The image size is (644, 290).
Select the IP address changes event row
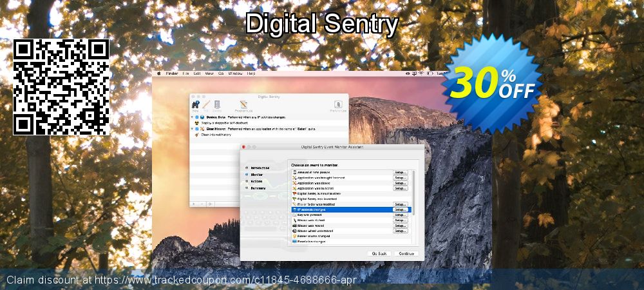pyautogui.click(x=351, y=210)
